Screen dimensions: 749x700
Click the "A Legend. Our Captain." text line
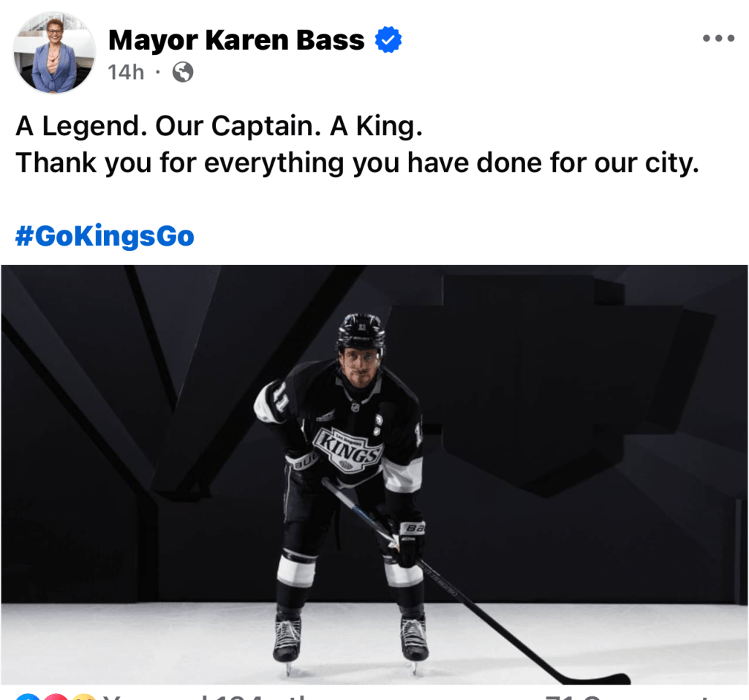(x=219, y=127)
